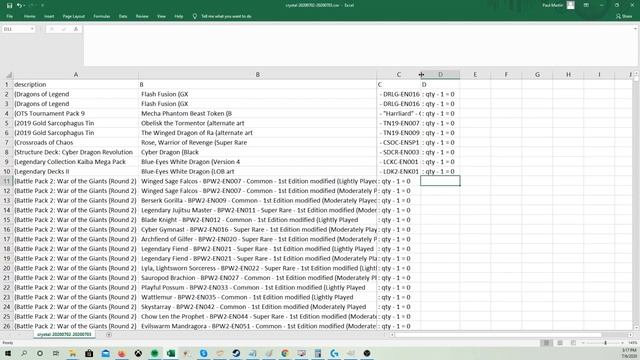
Task: Select cell '- LCKC-EN001' in column C
Action: pyautogui.click(x=398, y=162)
